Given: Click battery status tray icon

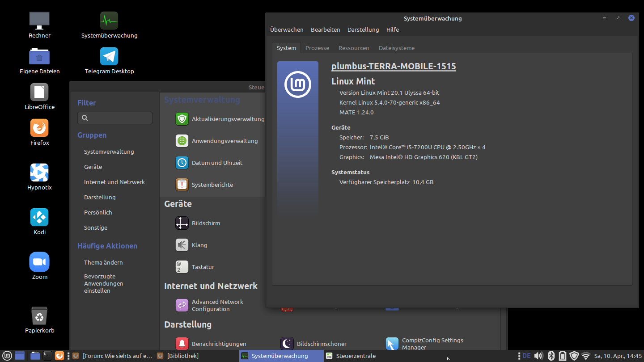Looking at the screenshot, I should tap(563, 356).
